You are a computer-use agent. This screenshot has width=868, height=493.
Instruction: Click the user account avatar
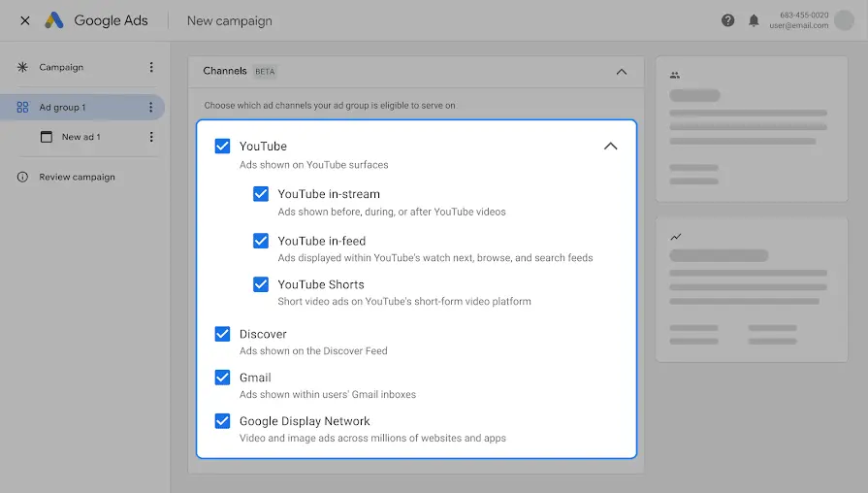click(844, 20)
